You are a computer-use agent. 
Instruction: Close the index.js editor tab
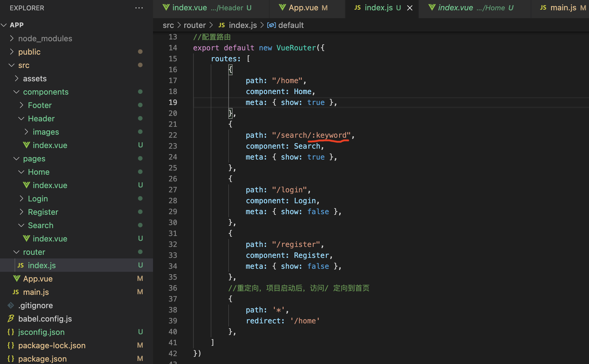click(410, 8)
